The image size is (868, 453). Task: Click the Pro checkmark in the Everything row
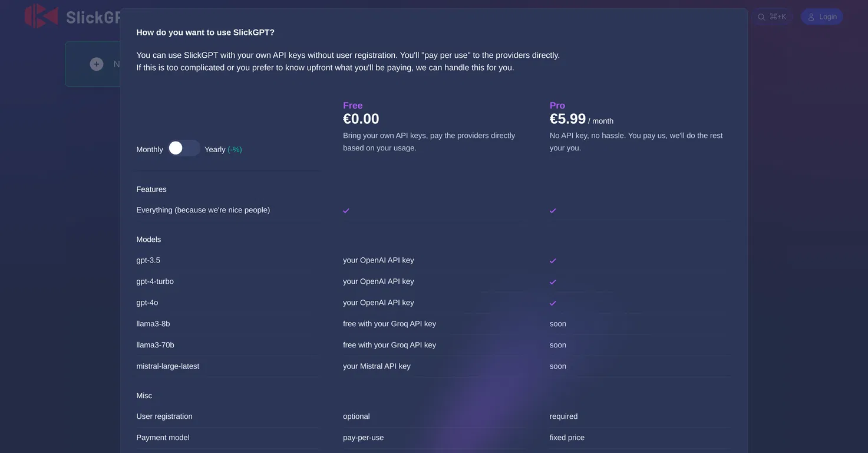[553, 211]
